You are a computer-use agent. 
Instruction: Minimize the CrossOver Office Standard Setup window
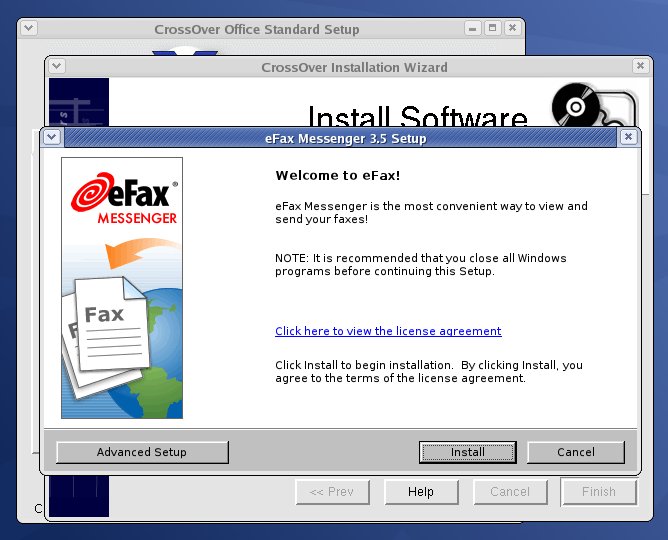click(x=472, y=29)
